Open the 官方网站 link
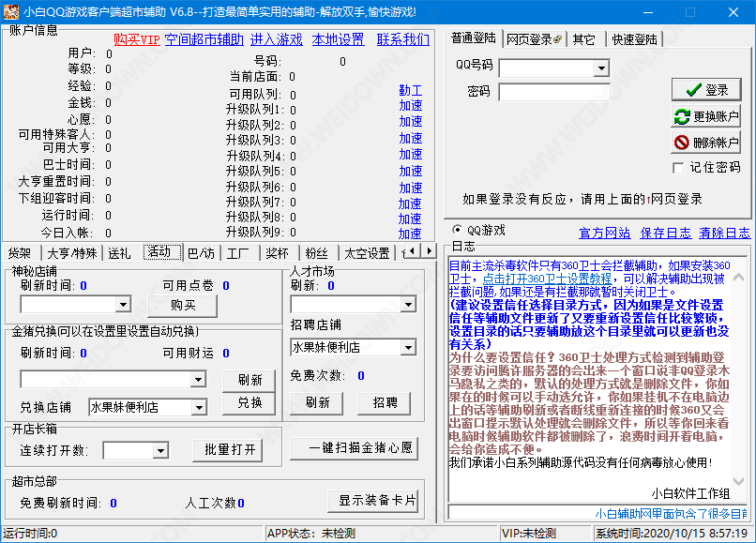This screenshot has height=543, width=756. coord(605,233)
